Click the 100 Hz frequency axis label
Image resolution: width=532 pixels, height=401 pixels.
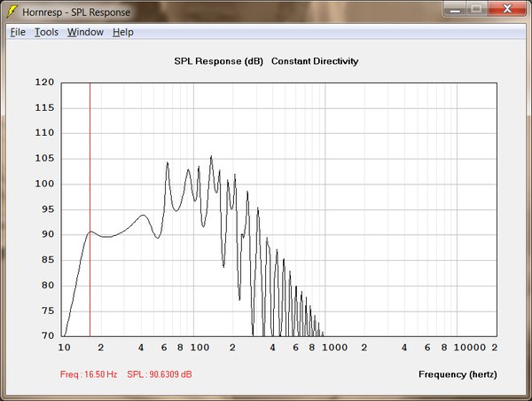199,349
